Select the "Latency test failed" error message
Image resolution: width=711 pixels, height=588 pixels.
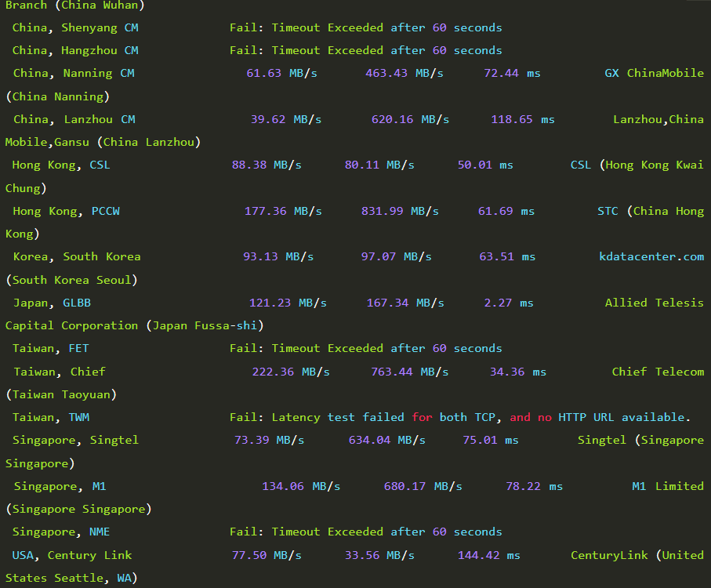click(x=460, y=417)
